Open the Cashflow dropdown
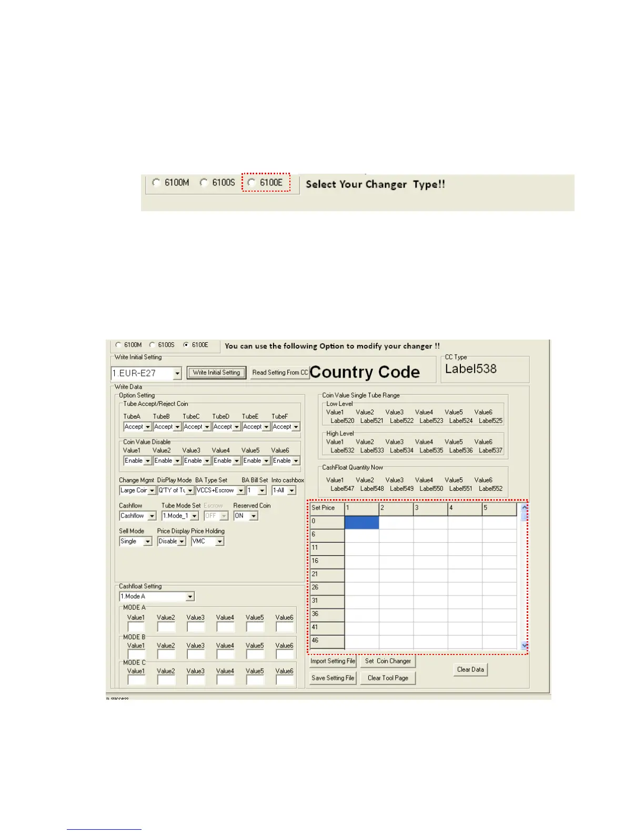The image size is (644, 834). [x=152, y=516]
